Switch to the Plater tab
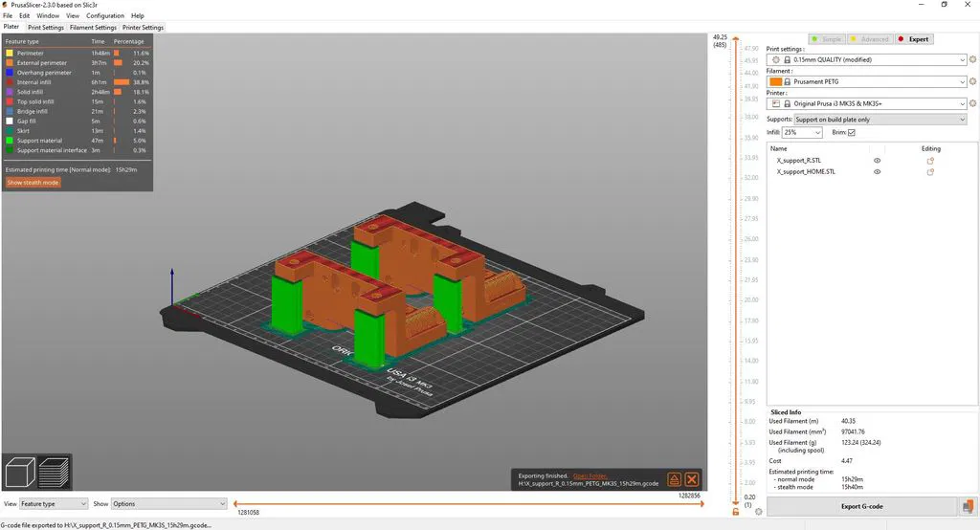 pos(11,27)
